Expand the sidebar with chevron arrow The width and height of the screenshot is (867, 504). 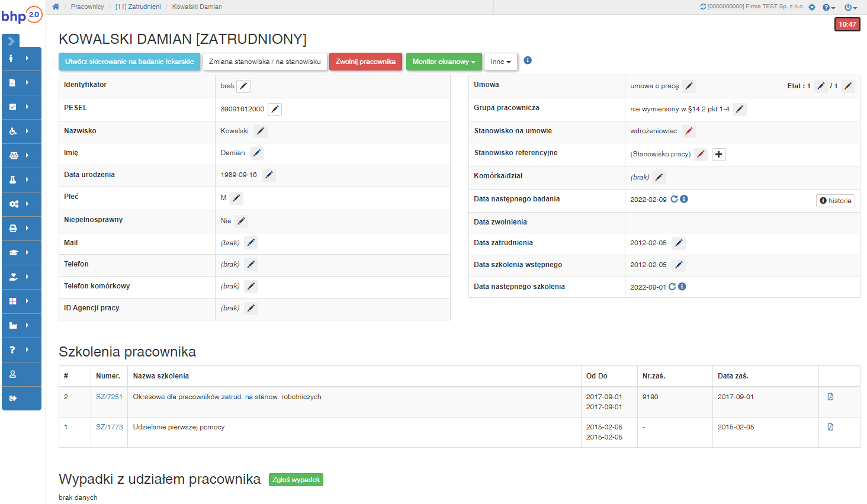coord(11,41)
